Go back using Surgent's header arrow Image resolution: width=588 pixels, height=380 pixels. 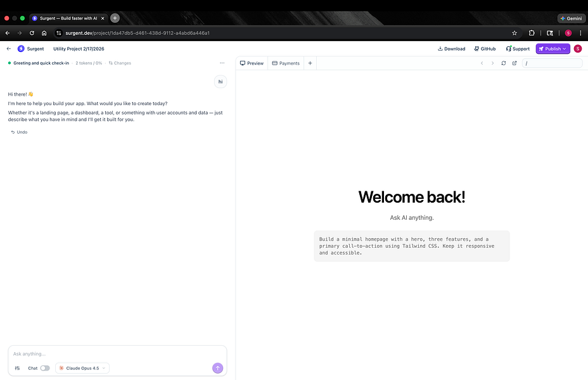pyautogui.click(x=9, y=49)
